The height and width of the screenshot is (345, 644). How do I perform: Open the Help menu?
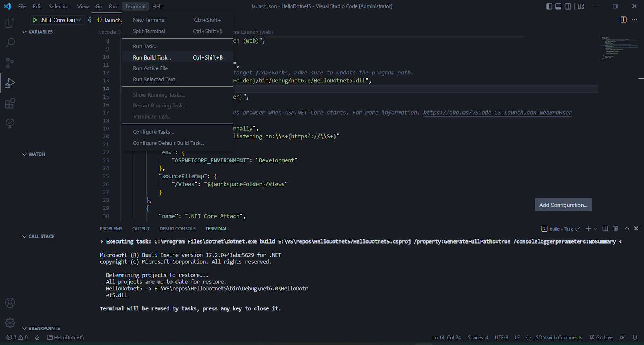point(158,6)
